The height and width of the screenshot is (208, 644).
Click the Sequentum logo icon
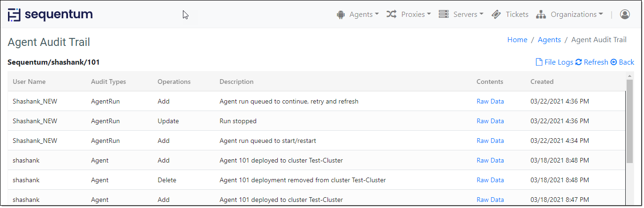pos(15,15)
